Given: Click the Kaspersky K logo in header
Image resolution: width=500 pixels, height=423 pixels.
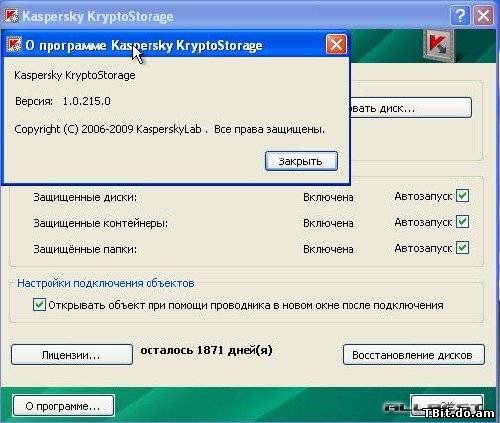Looking at the screenshot, I should click(x=439, y=45).
